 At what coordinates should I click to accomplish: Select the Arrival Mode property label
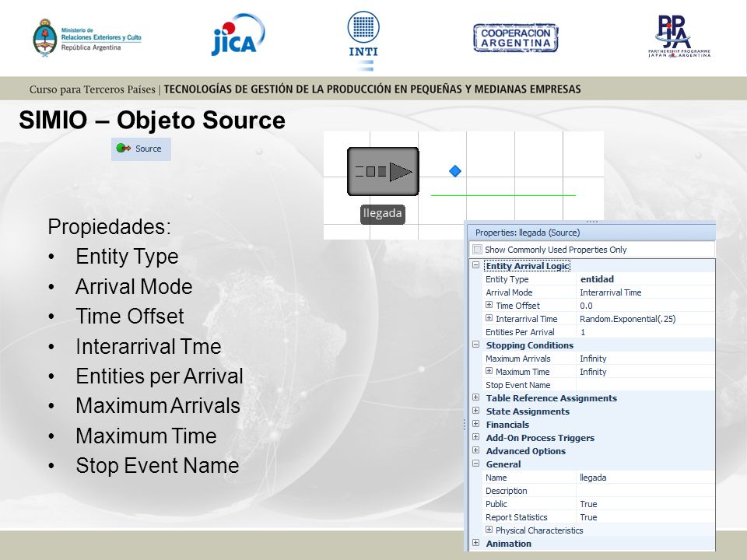(x=509, y=292)
